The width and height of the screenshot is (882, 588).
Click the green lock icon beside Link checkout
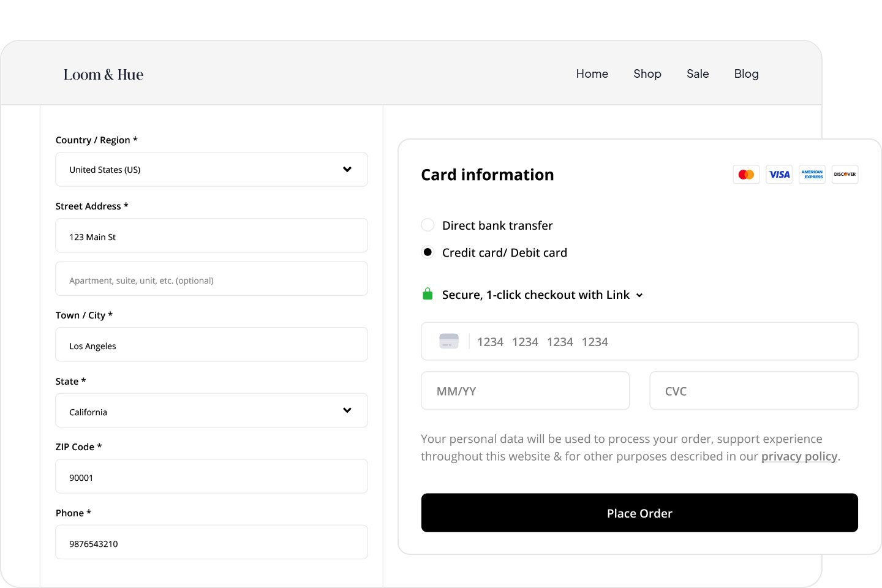coord(427,294)
